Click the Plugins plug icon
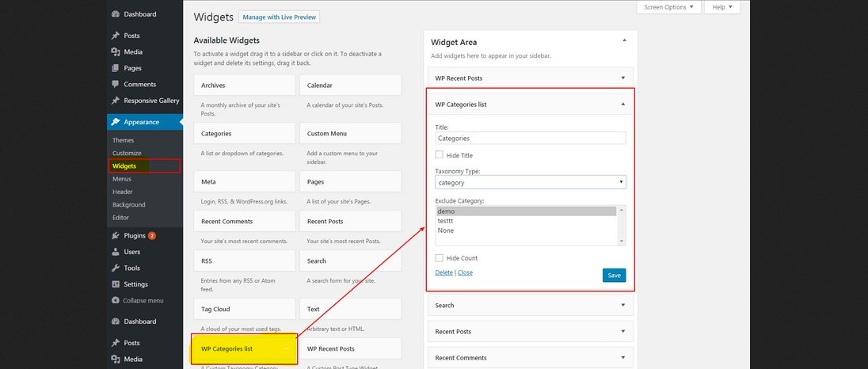868x369 pixels. pos(116,235)
